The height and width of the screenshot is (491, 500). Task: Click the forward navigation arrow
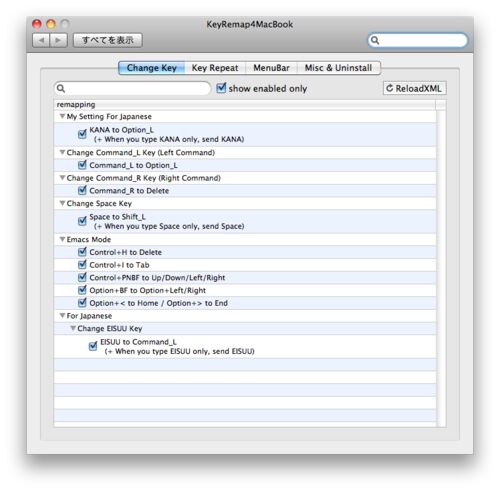[59, 40]
